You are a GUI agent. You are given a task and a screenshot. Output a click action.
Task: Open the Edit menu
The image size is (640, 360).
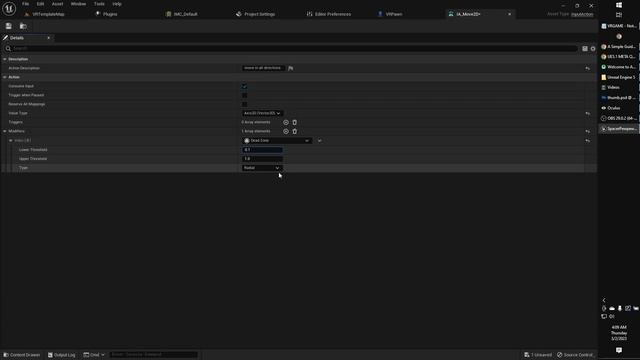coord(40,4)
